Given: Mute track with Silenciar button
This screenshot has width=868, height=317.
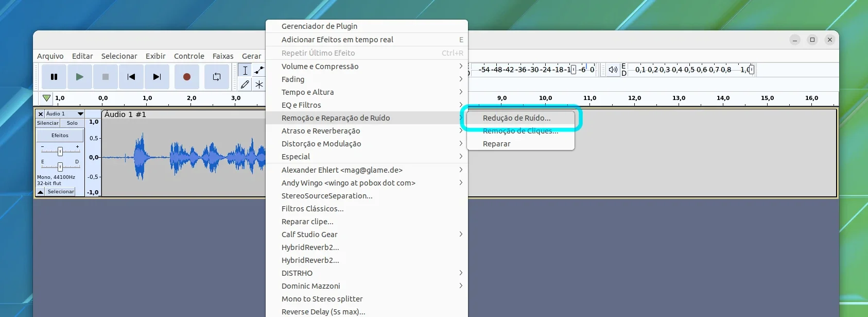Looking at the screenshot, I should tap(48, 123).
